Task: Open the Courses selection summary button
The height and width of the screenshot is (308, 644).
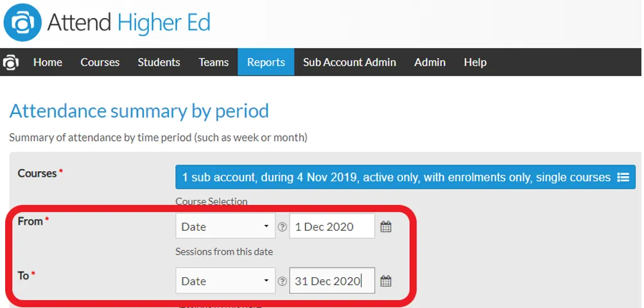Action: point(405,177)
